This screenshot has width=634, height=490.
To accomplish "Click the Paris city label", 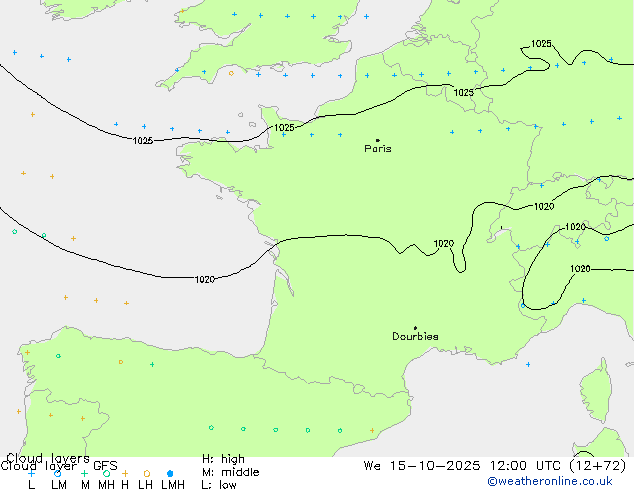I will (378, 148).
